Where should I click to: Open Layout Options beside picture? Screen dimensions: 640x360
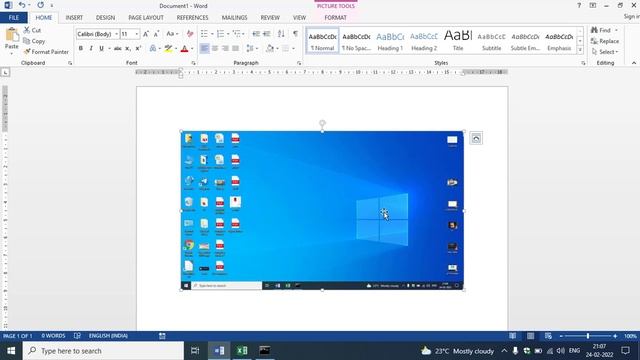(x=476, y=138)
